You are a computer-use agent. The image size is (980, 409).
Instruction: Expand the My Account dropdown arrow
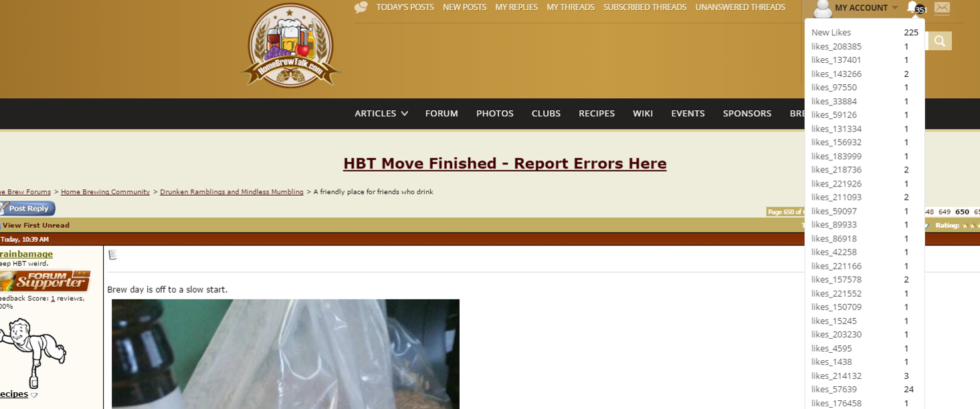click(x=895, y=8)
